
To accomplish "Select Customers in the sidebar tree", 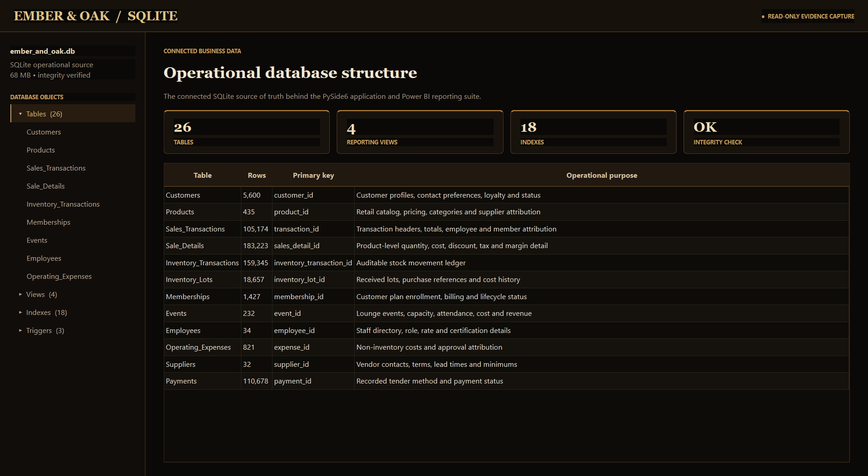I will [x=44, y=132].
